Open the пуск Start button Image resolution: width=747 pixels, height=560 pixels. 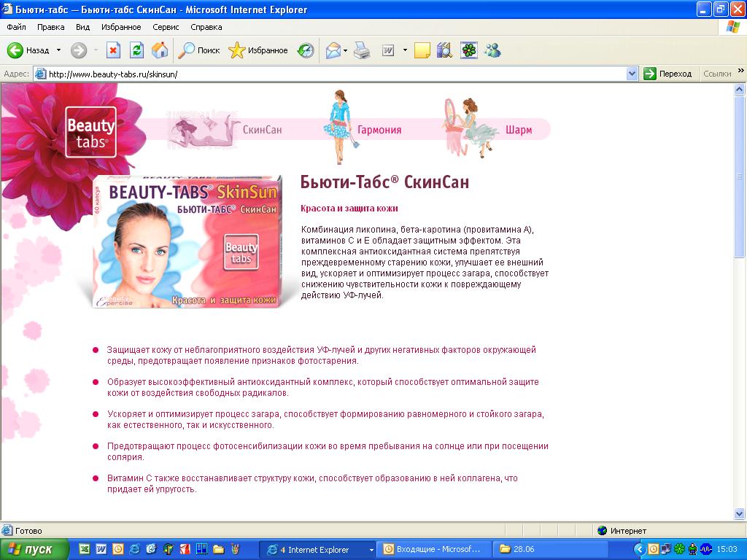click(x=34, y=550)
